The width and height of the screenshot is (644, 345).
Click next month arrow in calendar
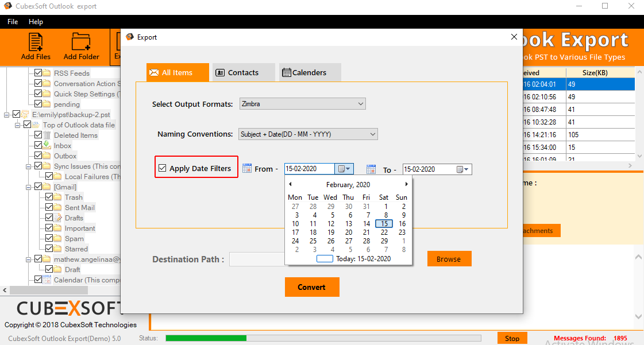pyautogui.click(x=407, y=184)
